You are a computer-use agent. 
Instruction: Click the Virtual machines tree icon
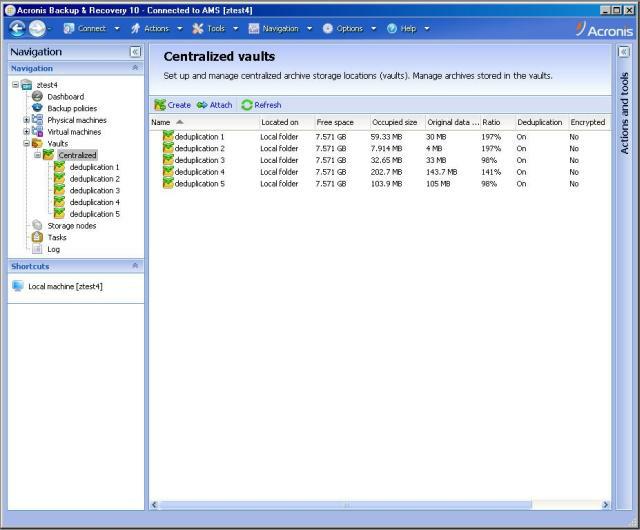[37, 131]
